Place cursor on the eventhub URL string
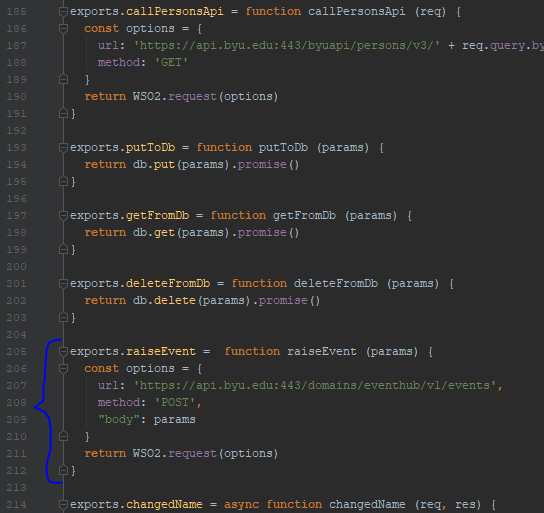This screenshot has width=544, height=513. click(315, 385)
